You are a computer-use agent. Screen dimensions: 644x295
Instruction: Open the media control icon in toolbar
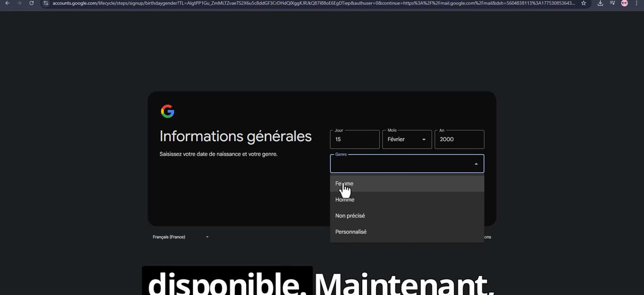click(612, 3)
